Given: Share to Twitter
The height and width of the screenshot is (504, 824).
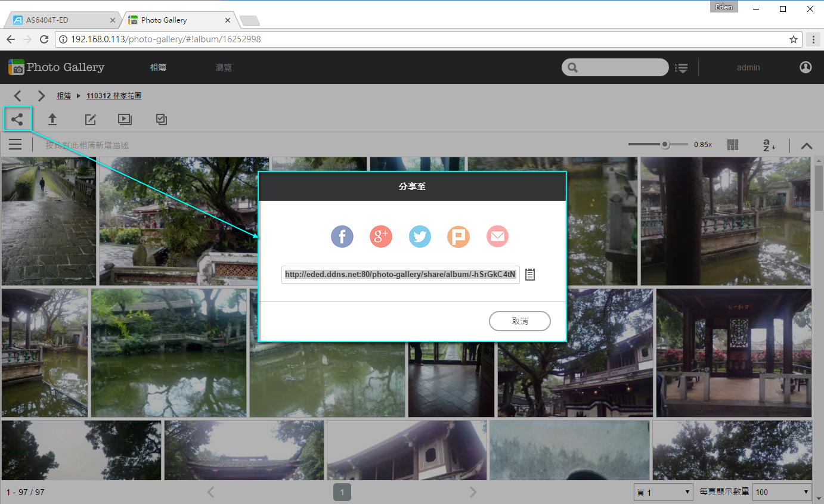Looking at the screenshot, I should pyautogui.click(x=420, y=237).
